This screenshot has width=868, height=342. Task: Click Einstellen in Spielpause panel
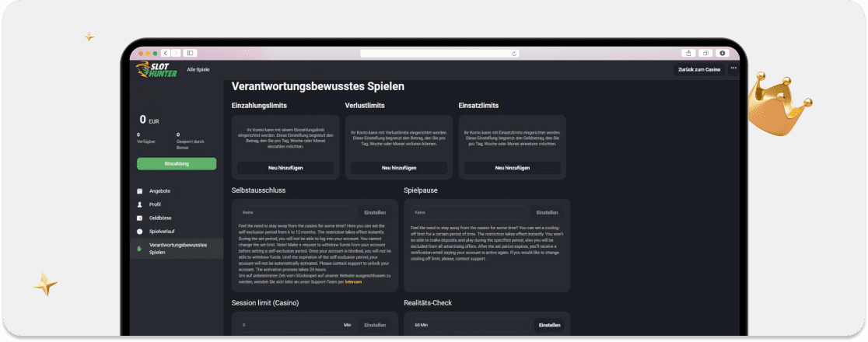point(547,212)
